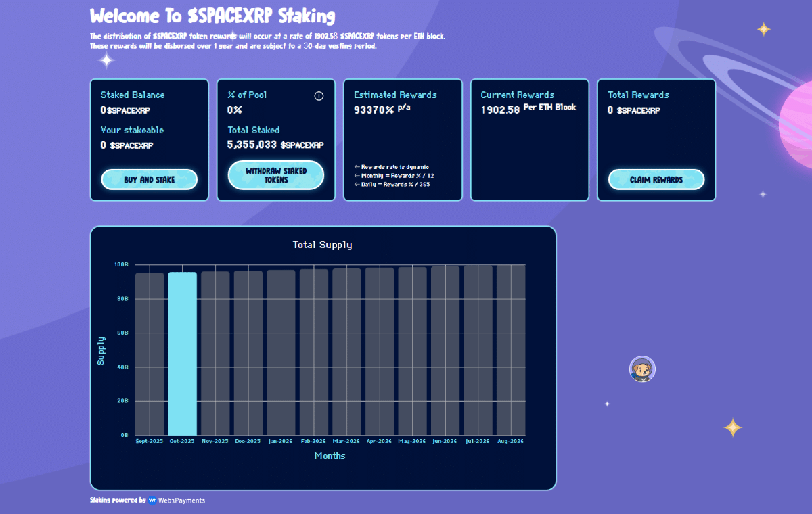Click the '1902.58' current rewards value
Screen dimensions: 812x514
click(x=500, y=109)
